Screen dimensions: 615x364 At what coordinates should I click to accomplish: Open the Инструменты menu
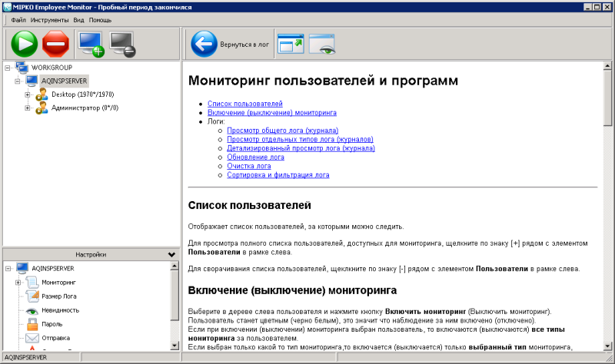[x=49, y=20]
